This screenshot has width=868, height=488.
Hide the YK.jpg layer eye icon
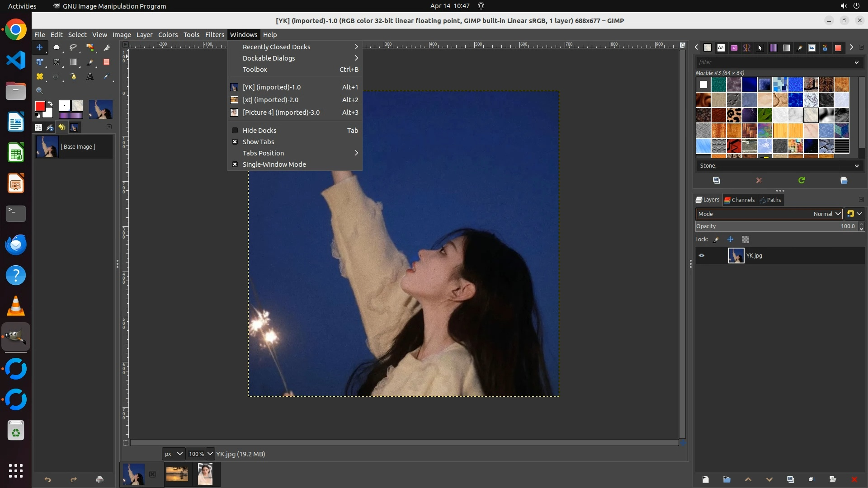pyautogui.click(x=702, y=256)
